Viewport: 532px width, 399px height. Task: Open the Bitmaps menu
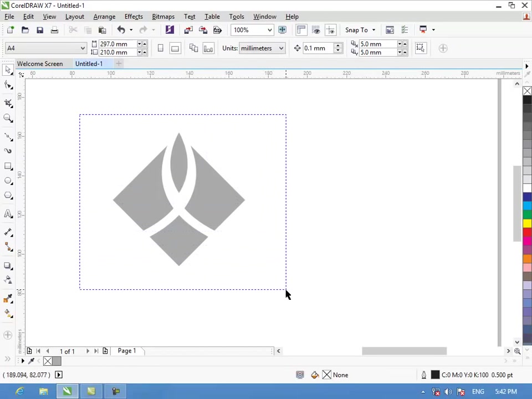click(x=163, y=17)
